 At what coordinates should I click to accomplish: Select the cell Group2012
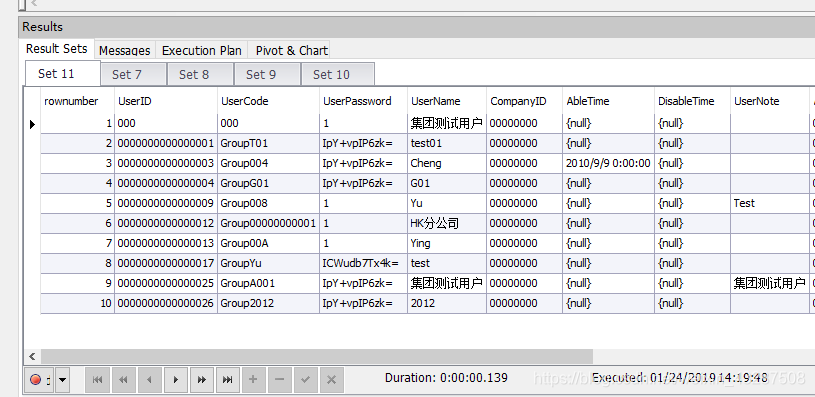[268, 303]
